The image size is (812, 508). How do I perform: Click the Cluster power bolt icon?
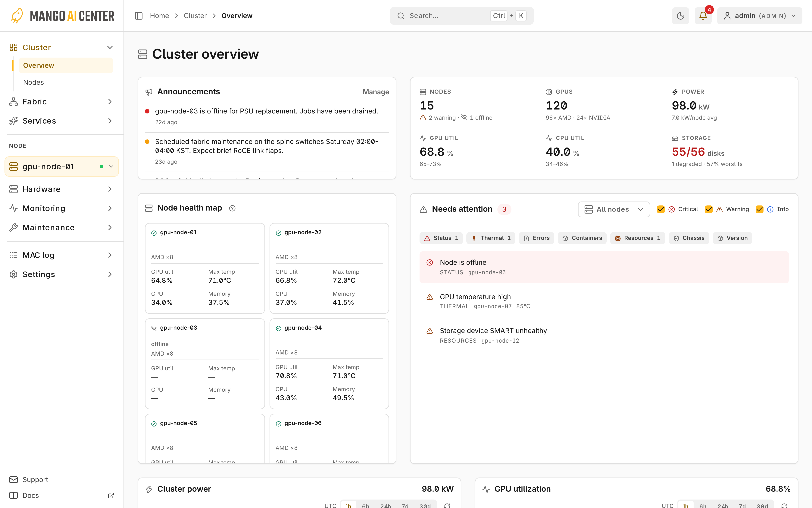[149, 489]
